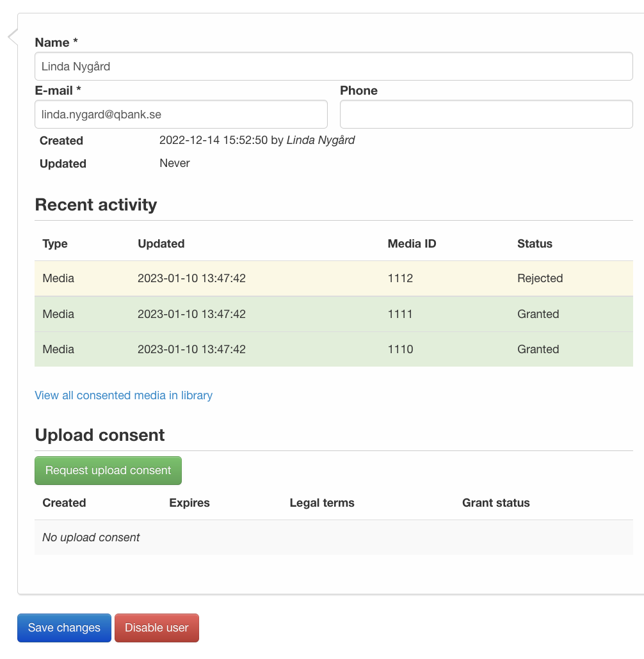Click the Disable user button
This screenshot has height=659, width=644.
pos(156,628)
